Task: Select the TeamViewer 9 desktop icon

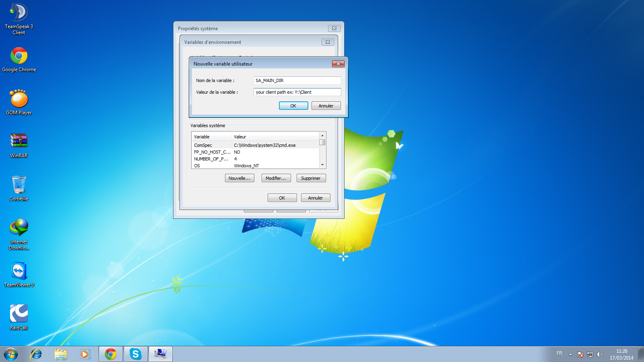Action: point(19,275)
